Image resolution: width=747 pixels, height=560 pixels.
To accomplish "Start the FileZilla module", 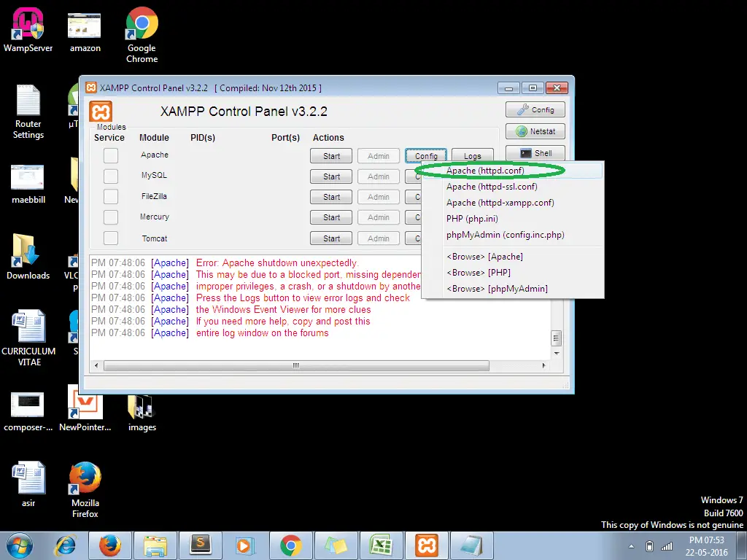I will [x=331, y=197].
